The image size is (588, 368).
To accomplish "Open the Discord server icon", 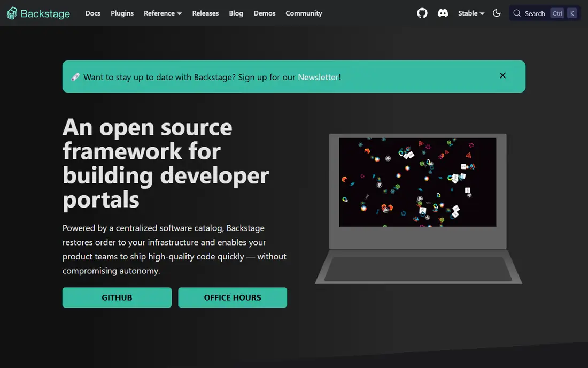I will click(443, 13).
